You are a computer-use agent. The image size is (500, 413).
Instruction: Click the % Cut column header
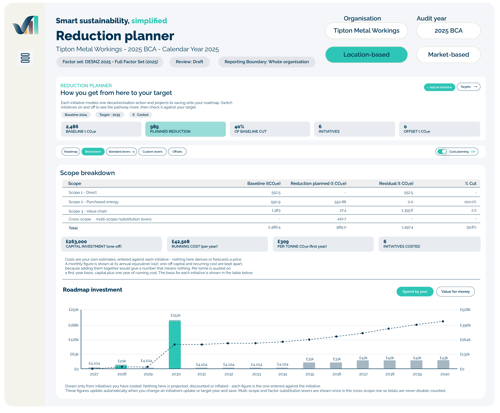pyautogui.click(x=470, y=183)
